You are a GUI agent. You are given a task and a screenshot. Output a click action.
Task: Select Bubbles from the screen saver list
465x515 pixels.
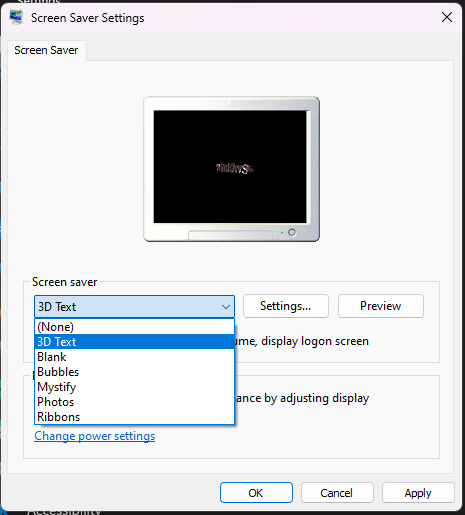click(x=134, y=372)
